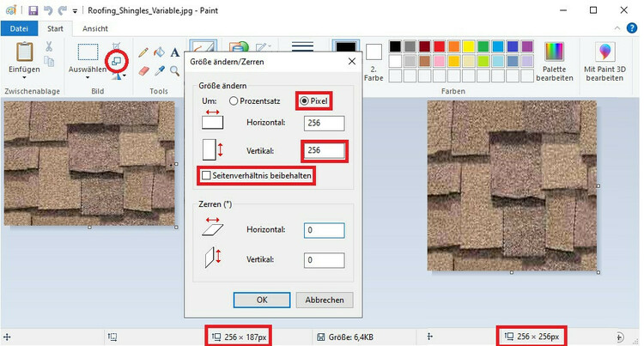Select the Fill bucket tool

[160, 52]
